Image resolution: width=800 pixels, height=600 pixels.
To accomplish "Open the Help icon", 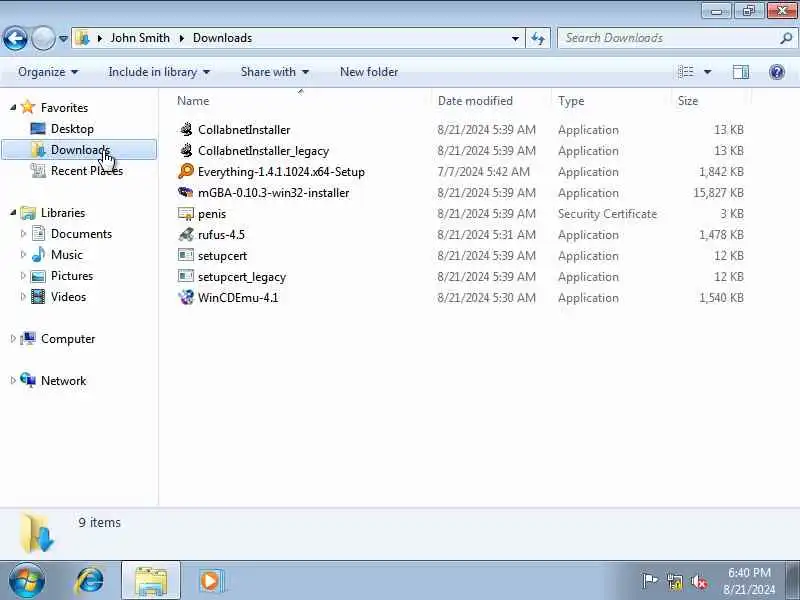I will point(777,72).
